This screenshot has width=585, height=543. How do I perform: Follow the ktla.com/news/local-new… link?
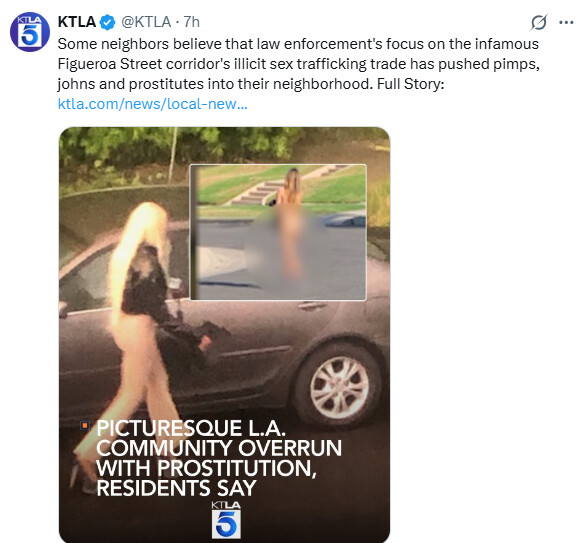click(x=153, y=104)
